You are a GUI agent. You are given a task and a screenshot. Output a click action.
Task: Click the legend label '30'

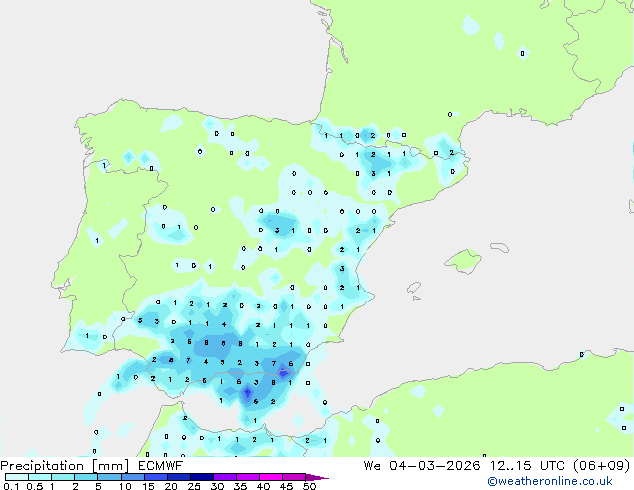tap(217, 486)
